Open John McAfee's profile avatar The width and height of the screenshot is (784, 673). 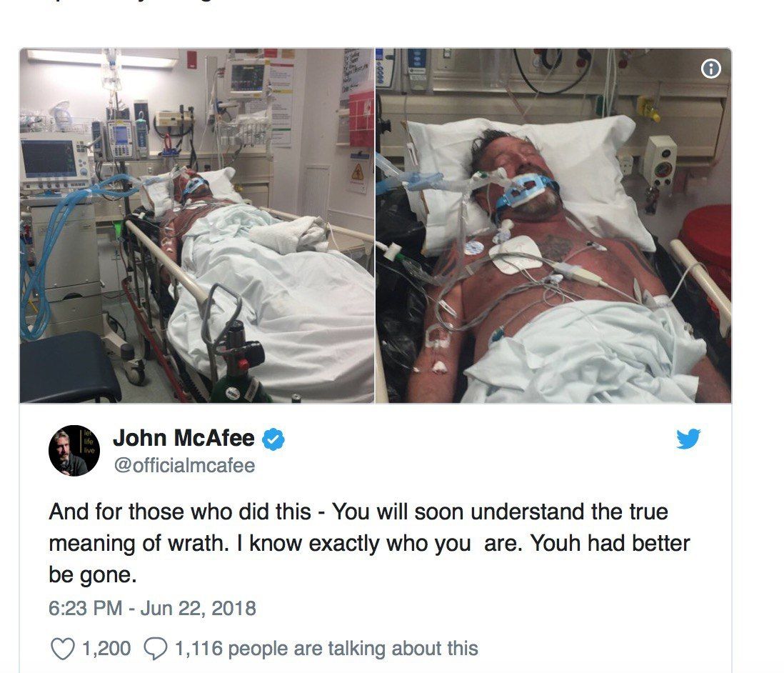coord(74,451)
